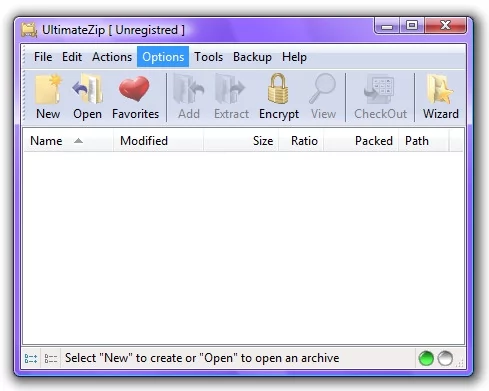Open an archive with the Open icon

click(x=87, y=89)
